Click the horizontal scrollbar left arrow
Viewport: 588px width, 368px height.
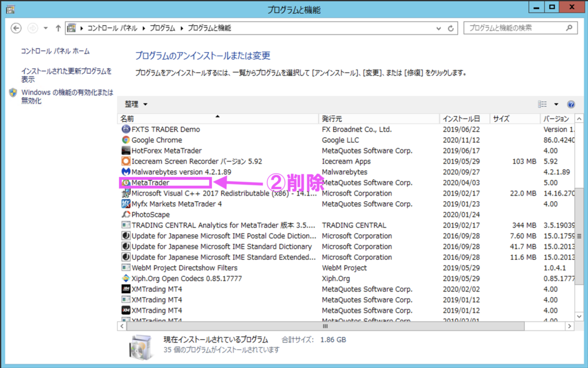(x=122, y=326)
